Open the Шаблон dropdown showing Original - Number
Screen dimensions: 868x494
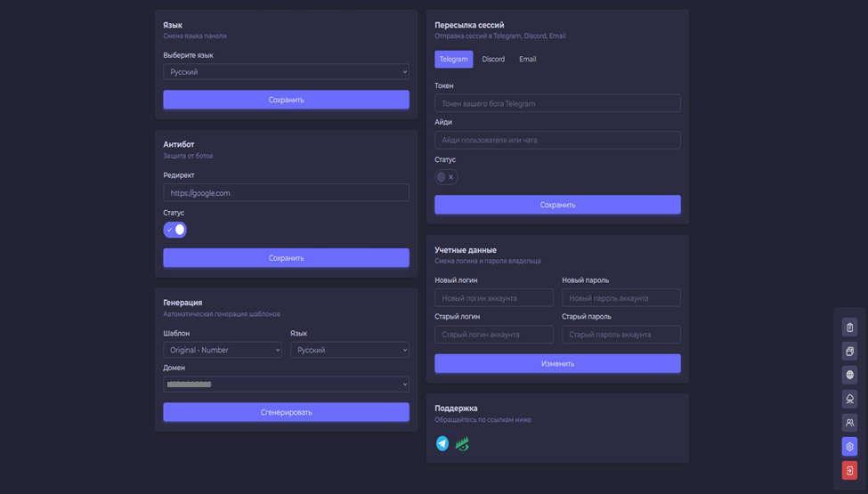click(x=223, y=350)
